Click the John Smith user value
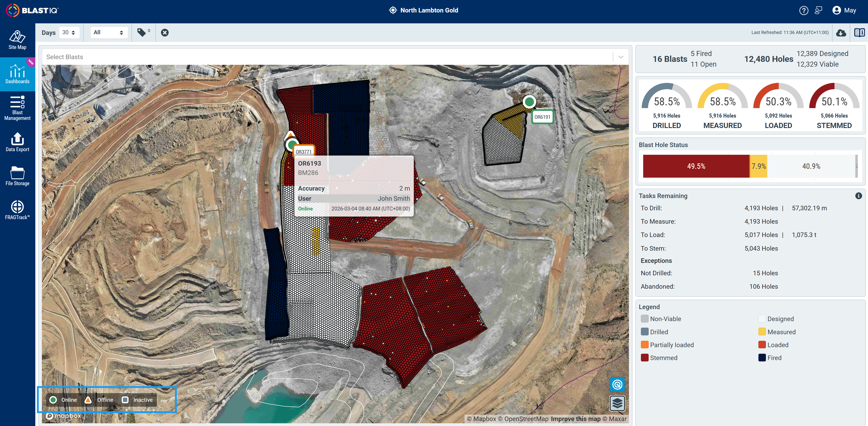868x426 pixels. [x=393, y=198]
